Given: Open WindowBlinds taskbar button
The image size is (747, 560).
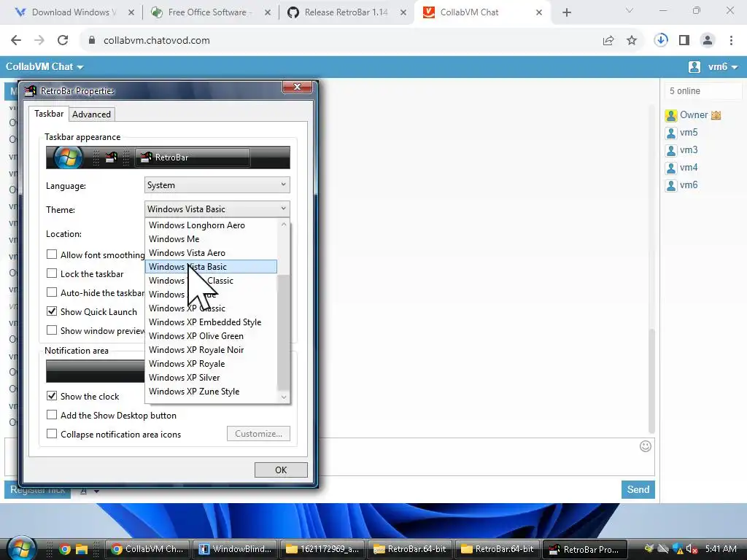Looking at the screenshot, I should [x=236, y=549].
